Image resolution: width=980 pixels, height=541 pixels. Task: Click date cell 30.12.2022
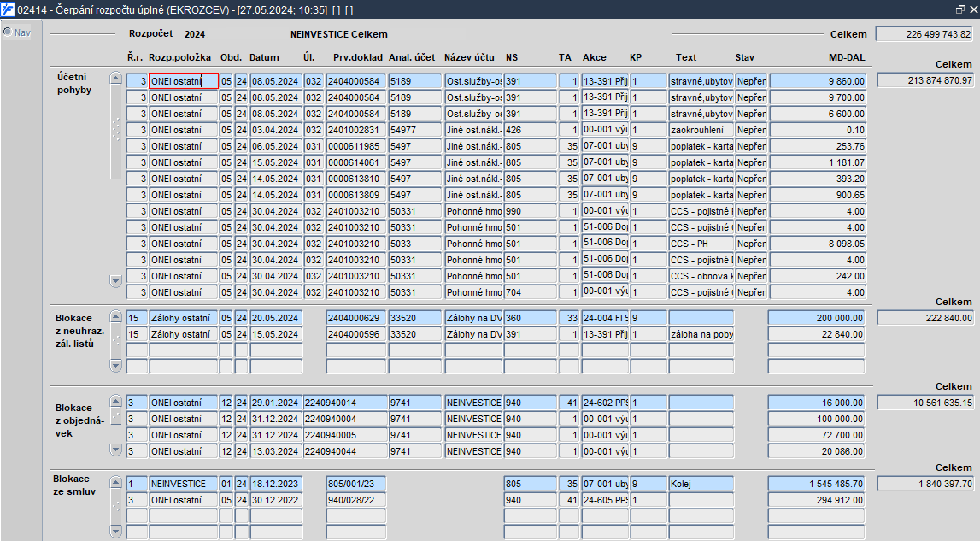click(x=276, y=500)
